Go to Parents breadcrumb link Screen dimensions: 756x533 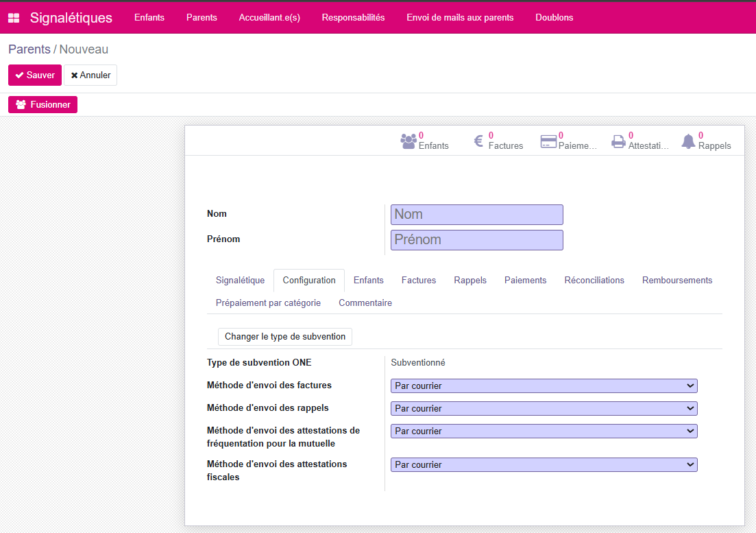coord(29,49)
